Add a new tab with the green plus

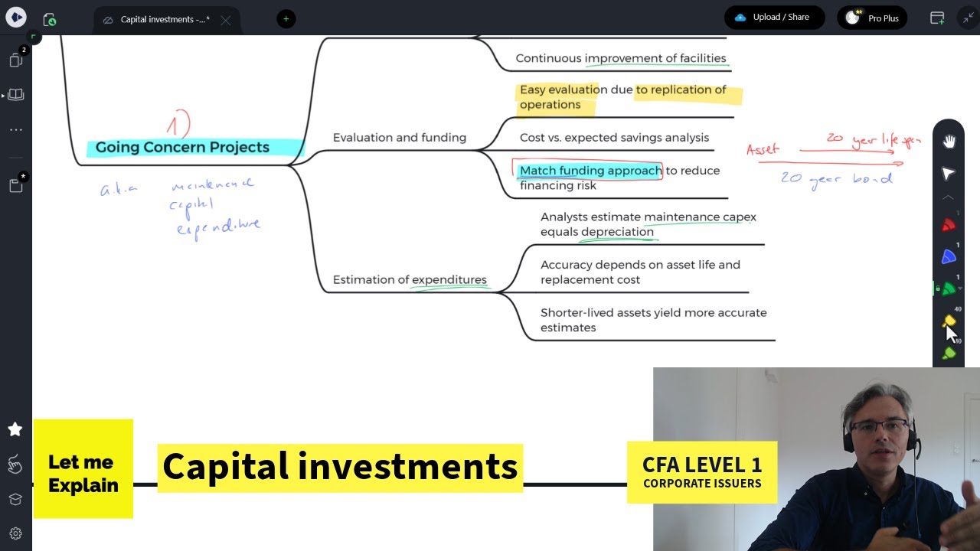point(286,19)
